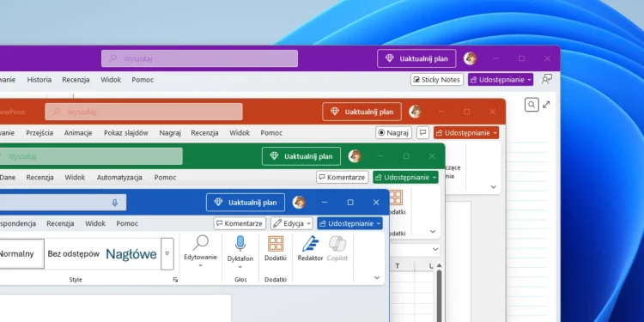Open Animacje tab in PowerPoint
The width and height of the screenshot is (644, 322).
coord(78,132)
